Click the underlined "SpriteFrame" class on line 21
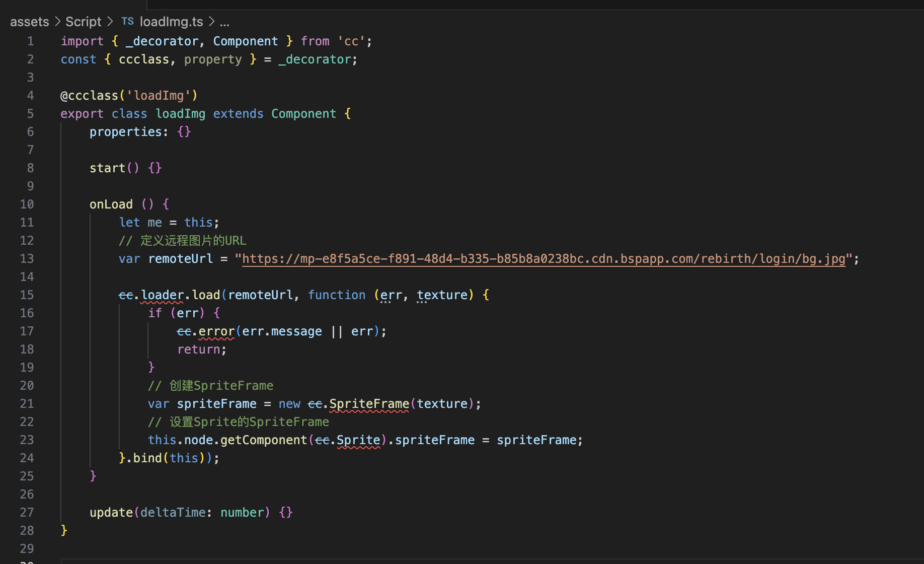This screenshot has height=564, width=924. click(369, 404)
